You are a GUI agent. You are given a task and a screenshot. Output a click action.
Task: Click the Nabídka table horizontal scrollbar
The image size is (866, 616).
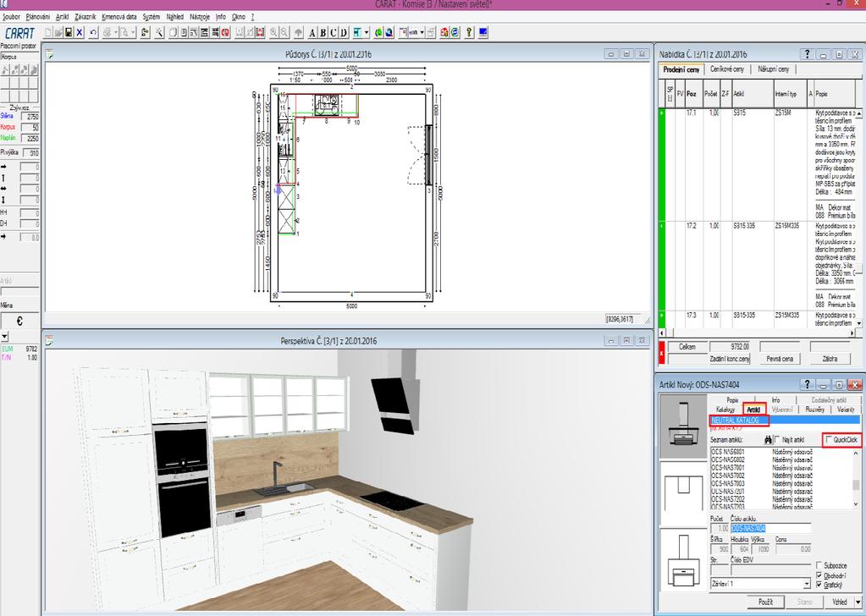coord(757,333)
